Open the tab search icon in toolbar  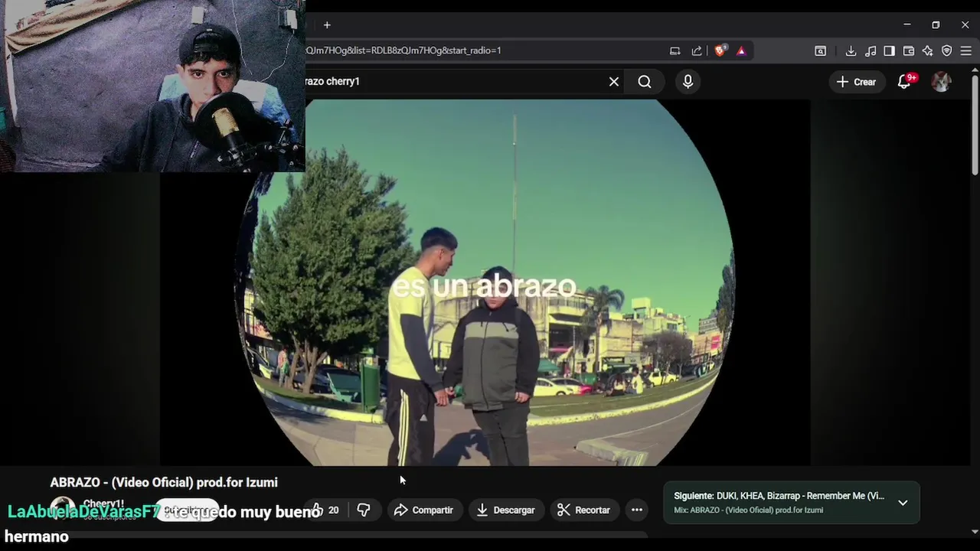(x=820, y=51)
